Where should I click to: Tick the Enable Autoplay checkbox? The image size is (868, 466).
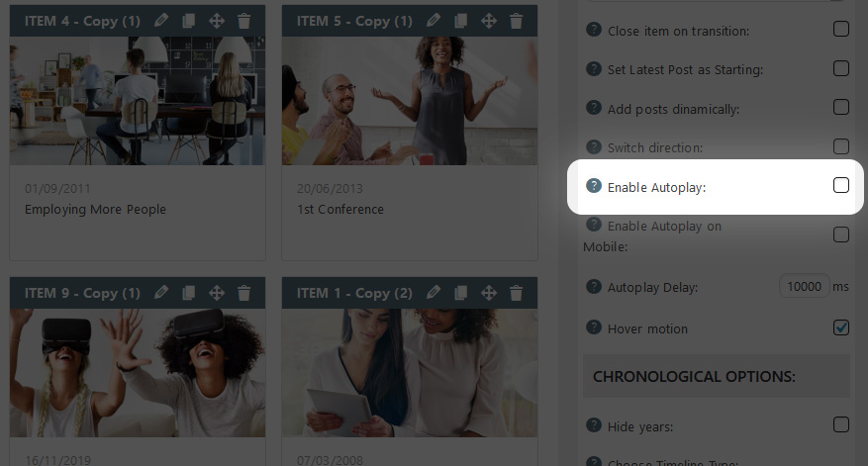(x=841, y=185)
